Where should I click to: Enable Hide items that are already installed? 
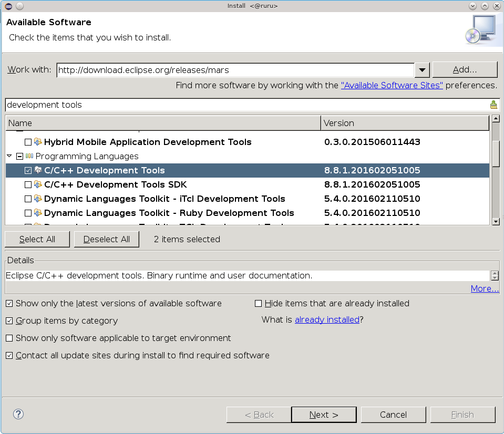(x=258, y=303)
